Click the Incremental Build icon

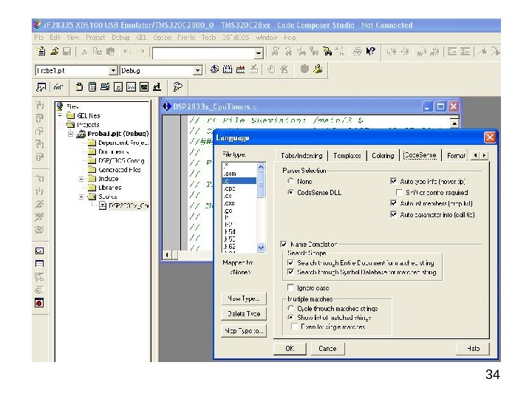[x=228, y=69]
